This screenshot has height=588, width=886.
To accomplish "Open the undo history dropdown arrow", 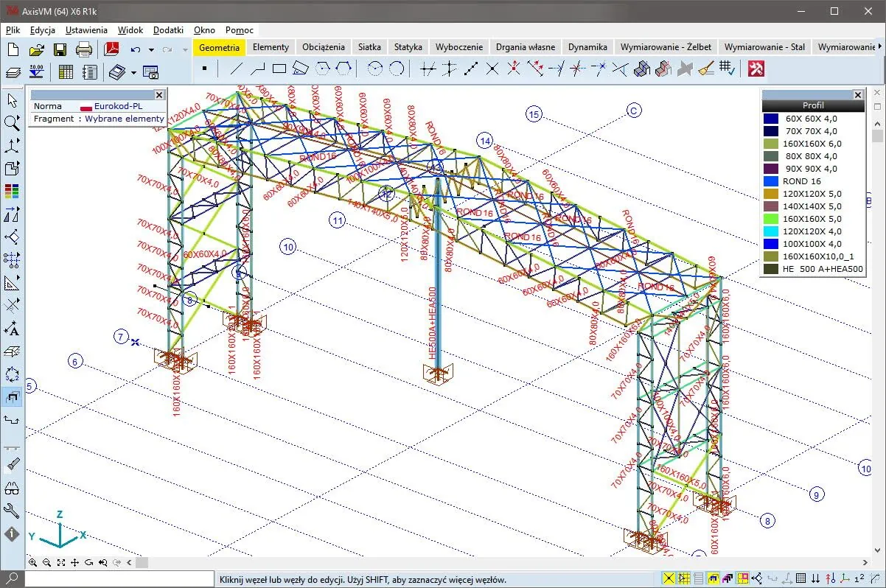I will click(x=151, y=50).
